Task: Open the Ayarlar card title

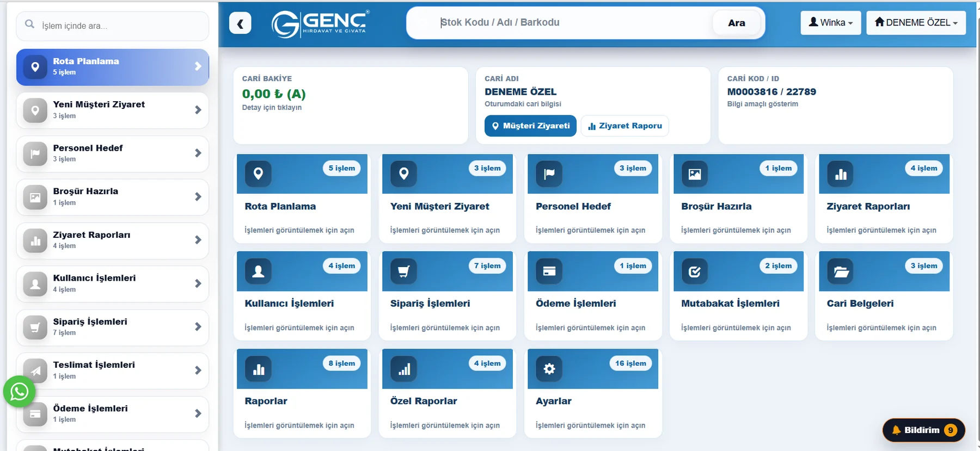Action: 554,401
